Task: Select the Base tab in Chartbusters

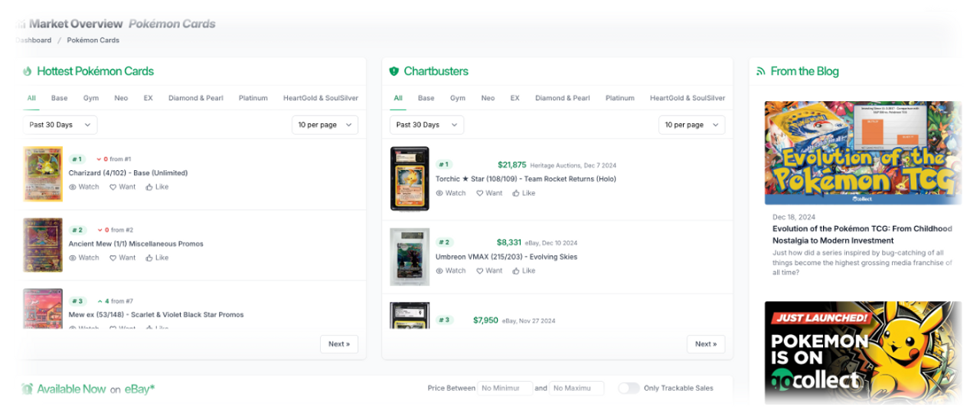Action: (x=426, y=98)
